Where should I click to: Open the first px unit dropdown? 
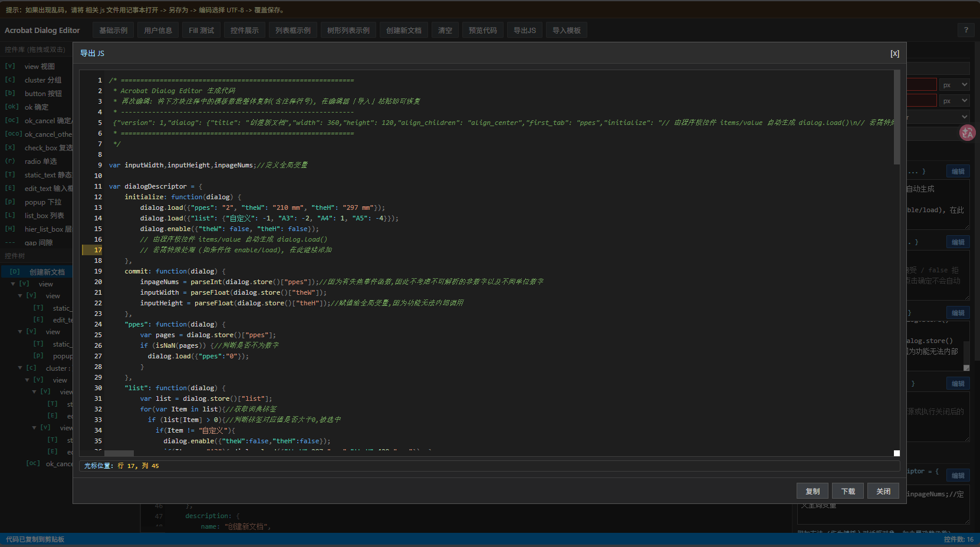[954, 85]
